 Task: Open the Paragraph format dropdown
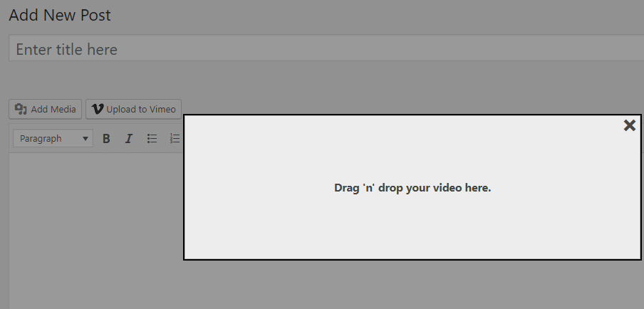tap(53, 138)
